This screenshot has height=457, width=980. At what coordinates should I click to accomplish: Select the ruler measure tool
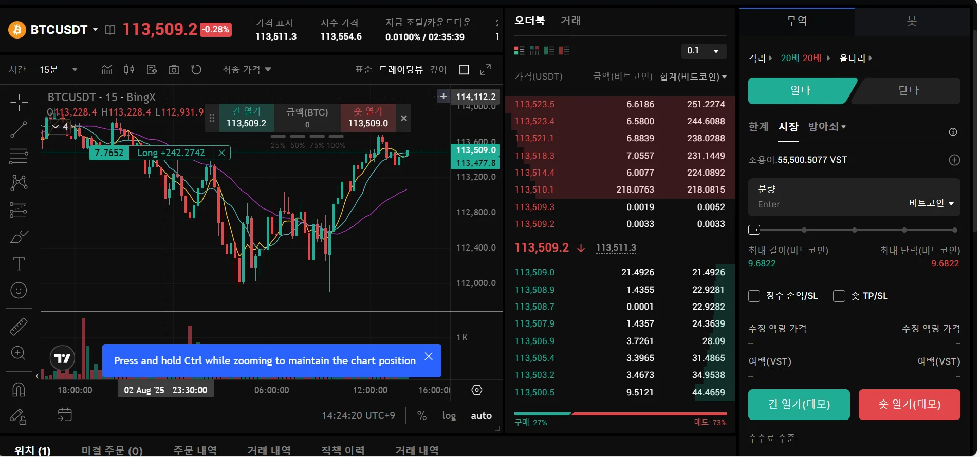click(19, 327)
